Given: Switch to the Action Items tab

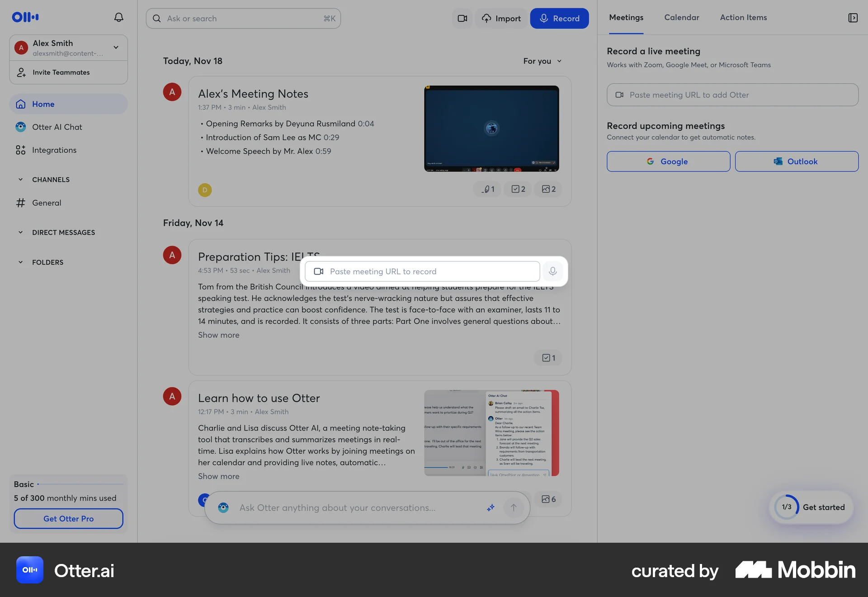Looking at the screenshot, I should [743, 18].
